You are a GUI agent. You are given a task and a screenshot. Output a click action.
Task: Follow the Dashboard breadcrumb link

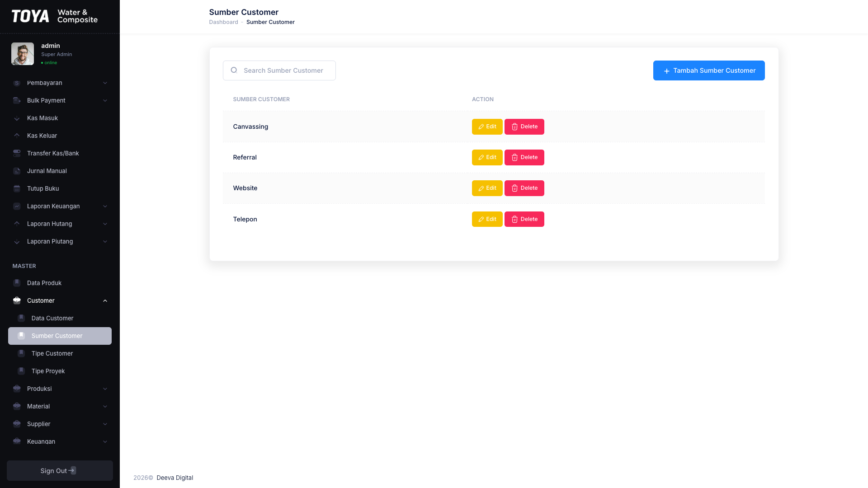[x=223, y=22]
